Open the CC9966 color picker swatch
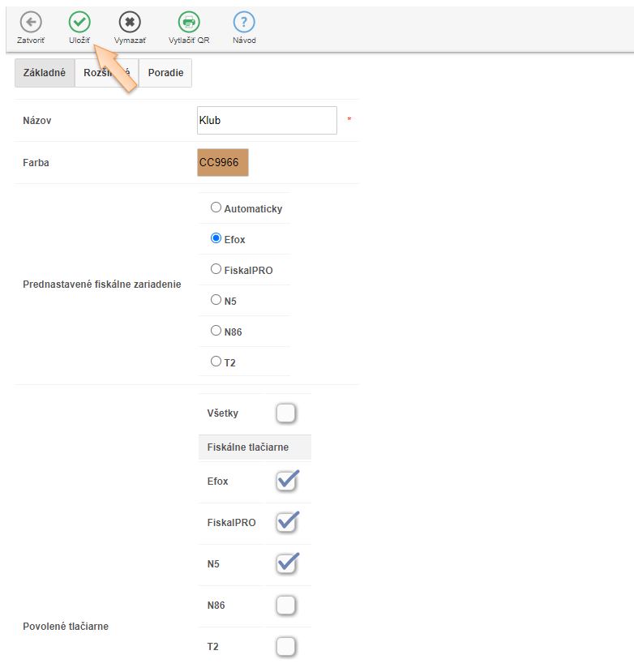Viewport: 634px width, 672px height. (x=223, y=162)
